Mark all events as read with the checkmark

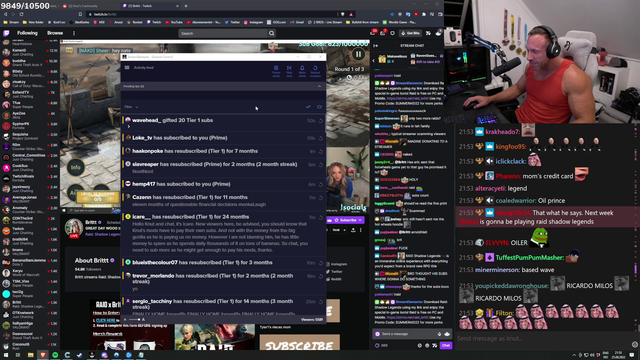(308, 107)
